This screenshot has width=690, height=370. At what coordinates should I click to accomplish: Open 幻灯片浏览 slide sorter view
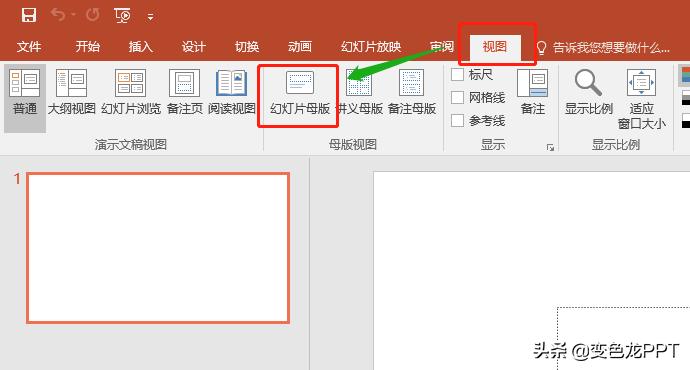click(131, 93)
